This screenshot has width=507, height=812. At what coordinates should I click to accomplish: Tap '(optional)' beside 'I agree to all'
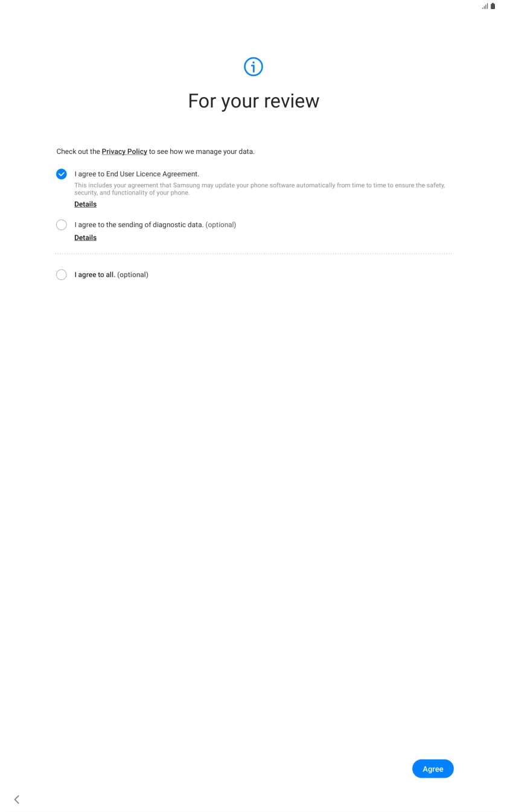click(133, 275)
